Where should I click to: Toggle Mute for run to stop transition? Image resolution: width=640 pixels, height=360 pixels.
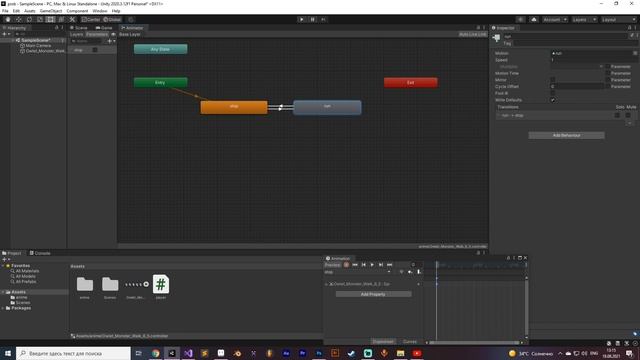point(628,116)
